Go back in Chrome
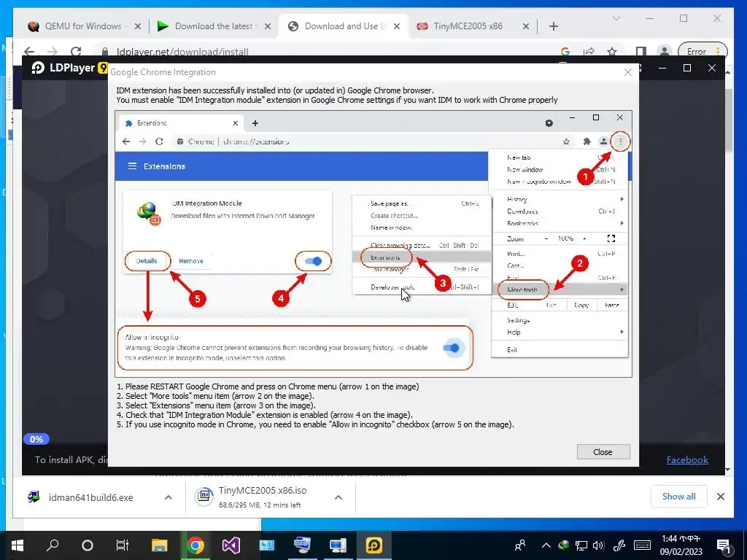Viewport: 747px width, 560px height. click(x=29, y=51)
